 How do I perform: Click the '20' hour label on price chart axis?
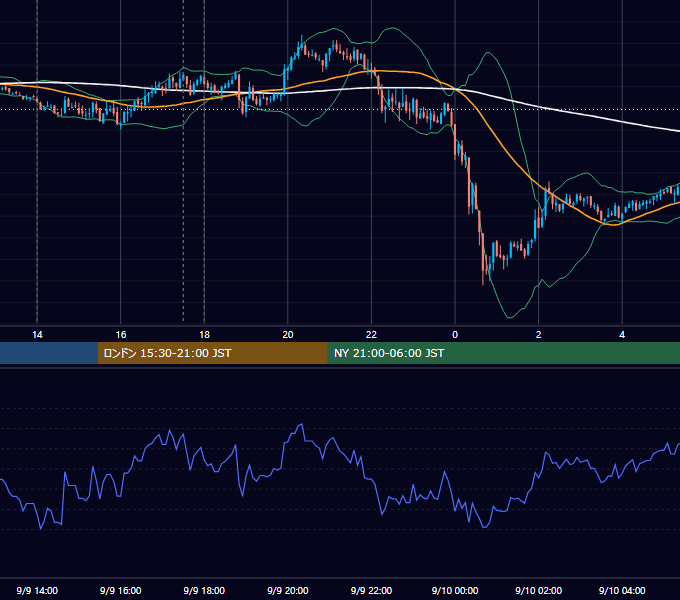tap(288, 335)
